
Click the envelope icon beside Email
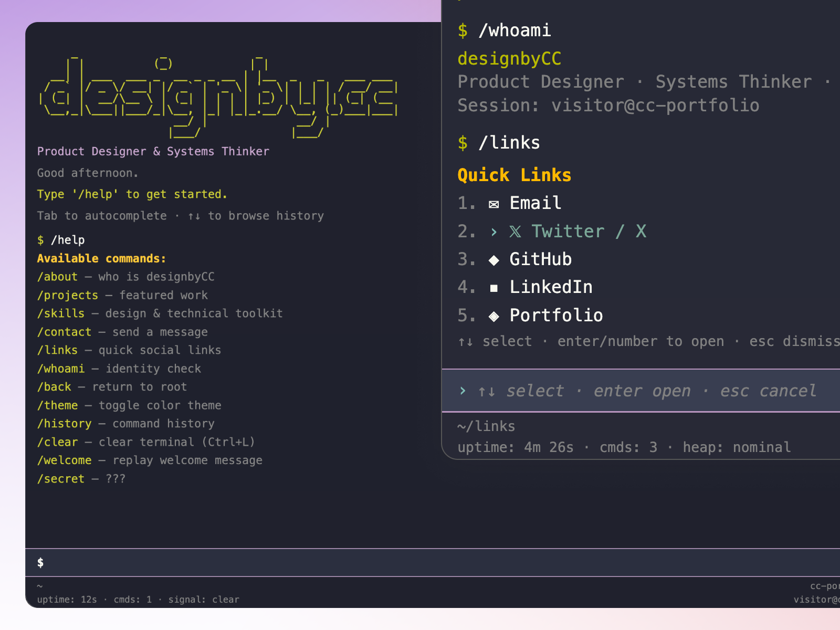[x=493, y=204]
